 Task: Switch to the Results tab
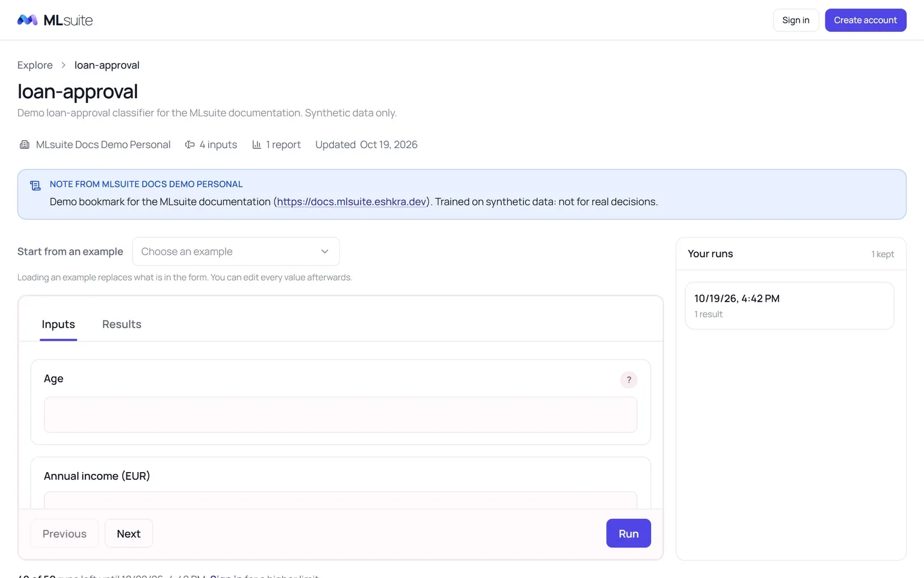coord(122,325)
